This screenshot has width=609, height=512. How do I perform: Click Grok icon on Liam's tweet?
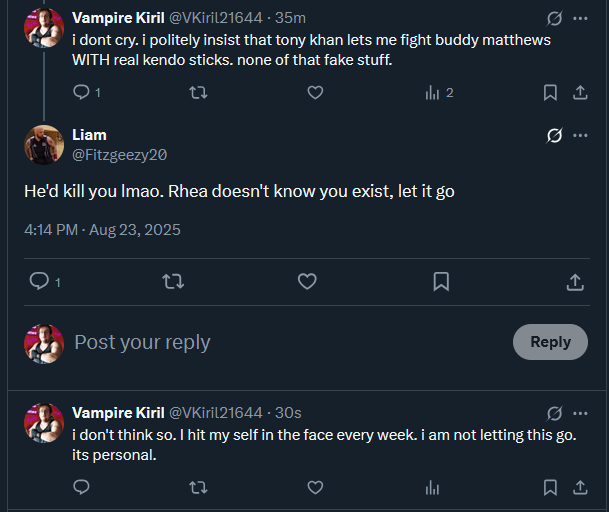click(554, 136)
